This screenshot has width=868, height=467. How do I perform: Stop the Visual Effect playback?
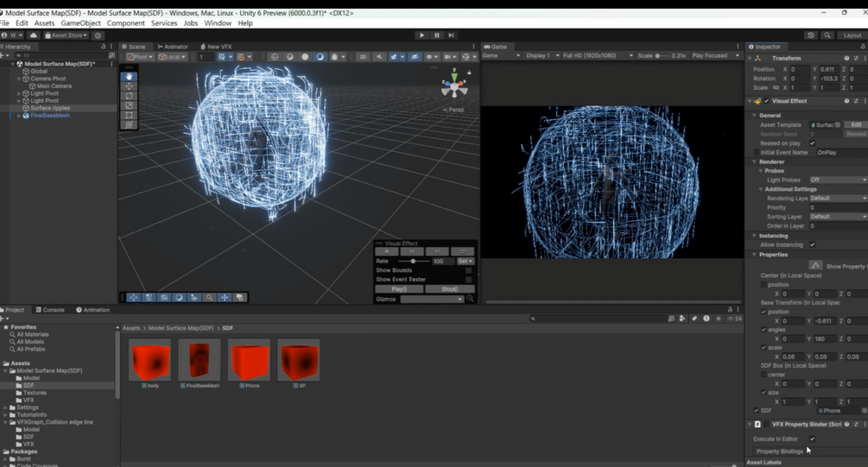(386, 251)
